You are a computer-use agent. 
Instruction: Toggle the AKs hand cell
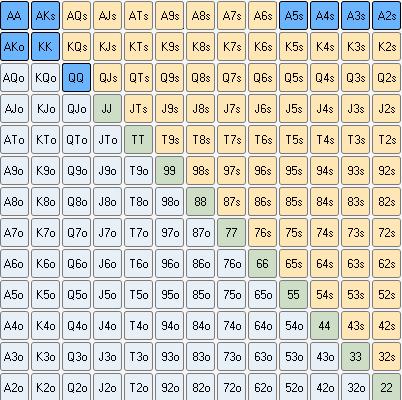pyautogui.click(x=45, y=15)
